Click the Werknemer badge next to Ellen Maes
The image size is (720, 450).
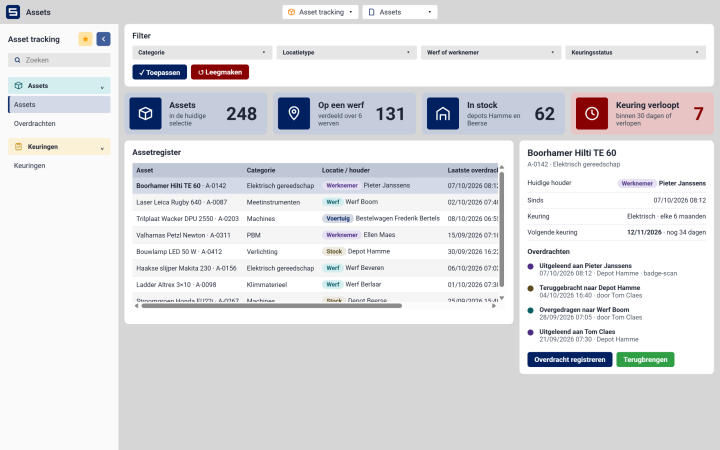(x=342, y=235)
